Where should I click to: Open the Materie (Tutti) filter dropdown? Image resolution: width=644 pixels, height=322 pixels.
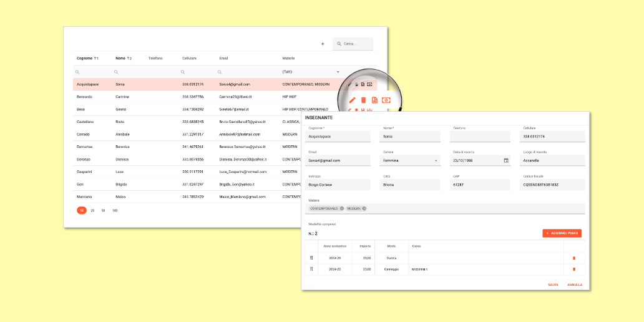[338, 72]
